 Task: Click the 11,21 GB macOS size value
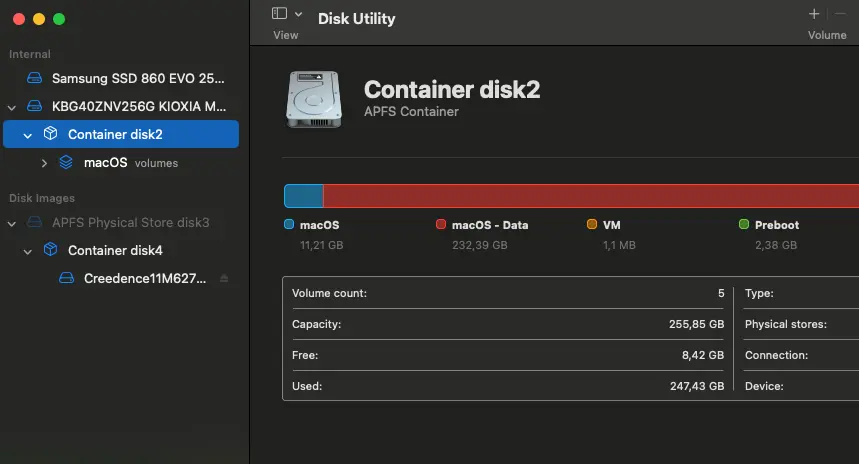[322, 245]
